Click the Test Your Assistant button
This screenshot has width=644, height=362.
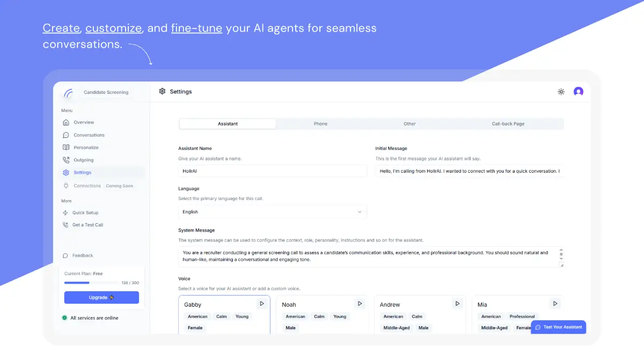pos(558,327)
